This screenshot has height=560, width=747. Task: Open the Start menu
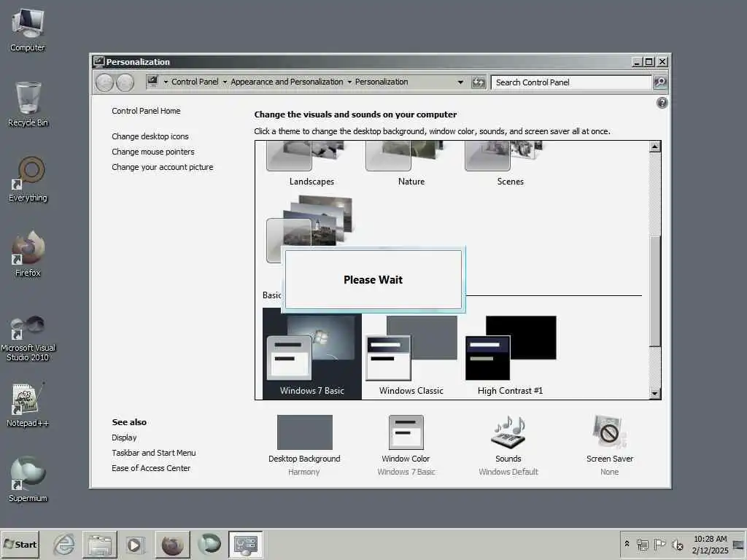[x=20, y=544]
